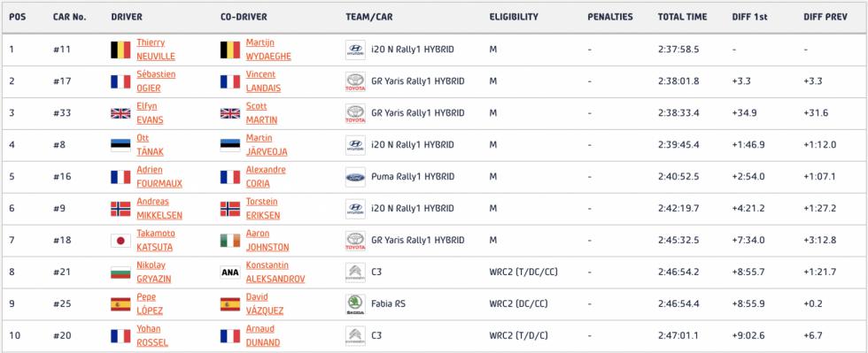The image size is (868, 353).
Task: Open co-driver Scott Martin link
Action: (x=262, y=113)
